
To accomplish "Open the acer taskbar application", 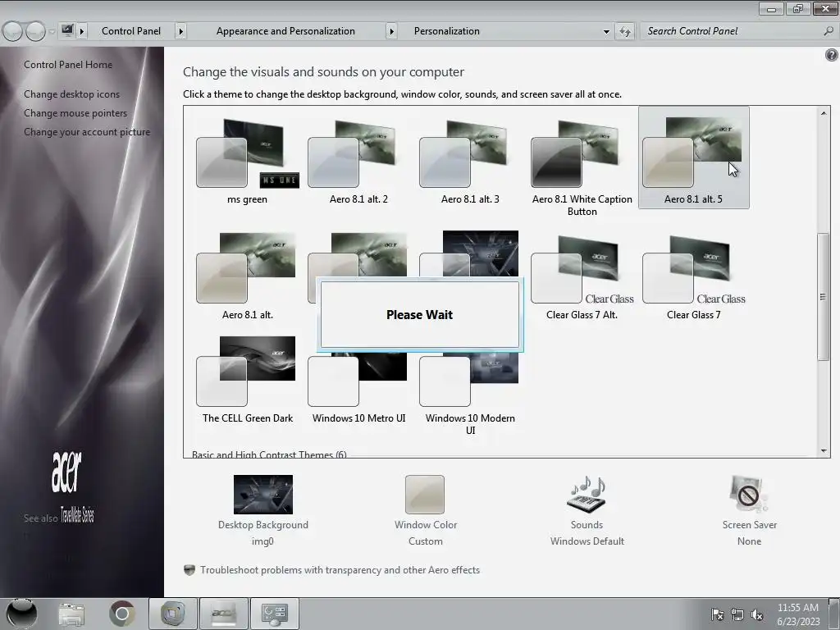I will [x=224, y=614].
